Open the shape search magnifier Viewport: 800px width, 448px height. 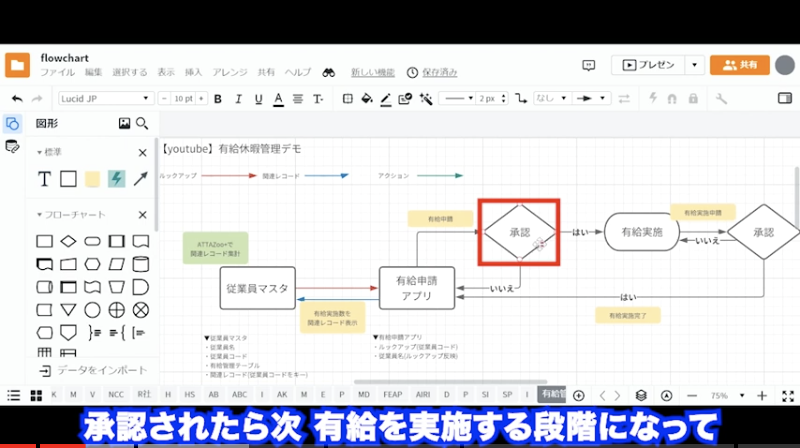tap(142, 124)
